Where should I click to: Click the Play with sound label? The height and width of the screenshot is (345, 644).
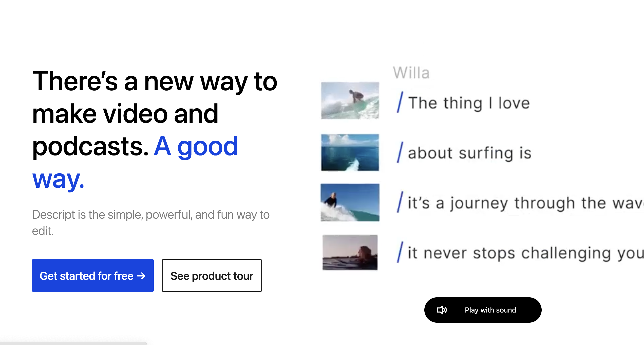(x=490, y=310)
